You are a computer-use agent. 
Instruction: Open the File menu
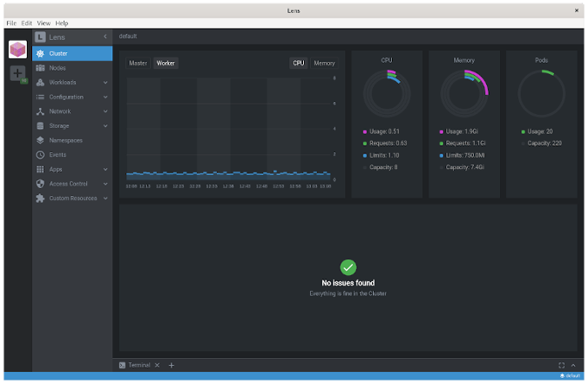(x=11, y=23)
